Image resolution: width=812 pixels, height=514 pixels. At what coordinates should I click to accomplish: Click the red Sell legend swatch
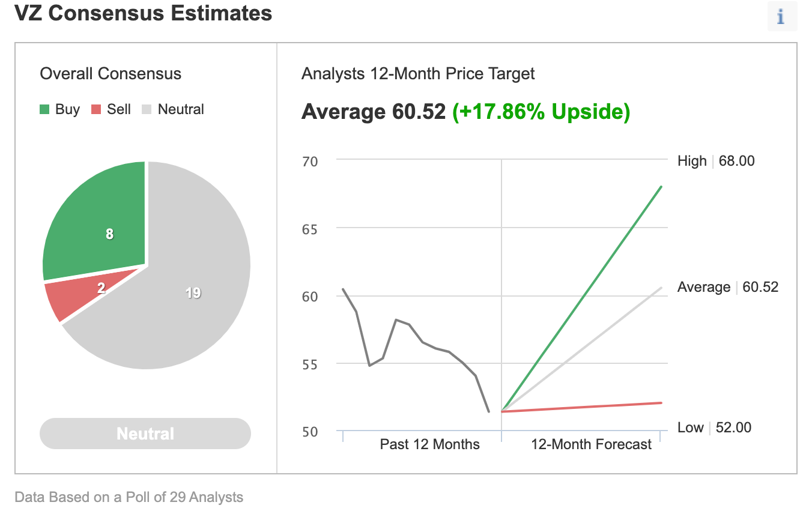(x=96, y=109)
